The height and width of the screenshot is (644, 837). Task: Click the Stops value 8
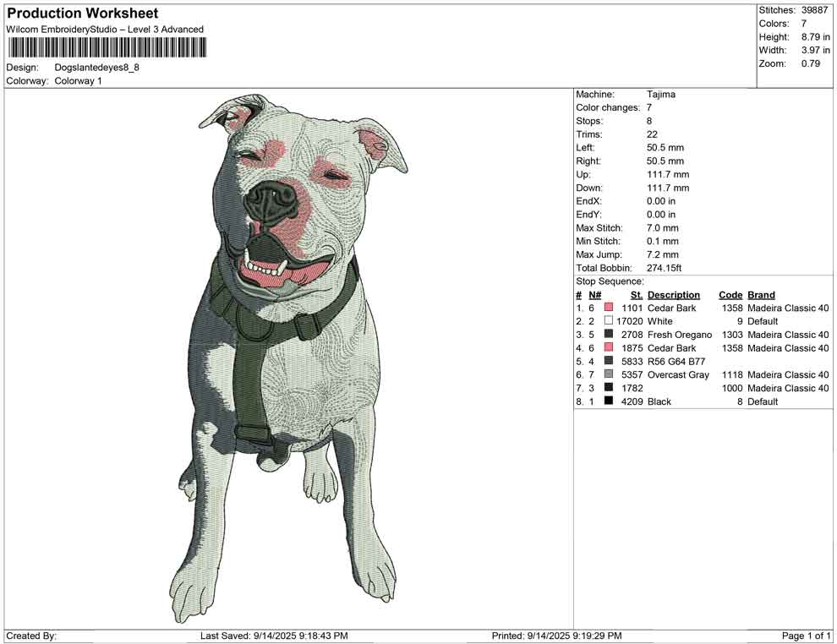point(649,121)
